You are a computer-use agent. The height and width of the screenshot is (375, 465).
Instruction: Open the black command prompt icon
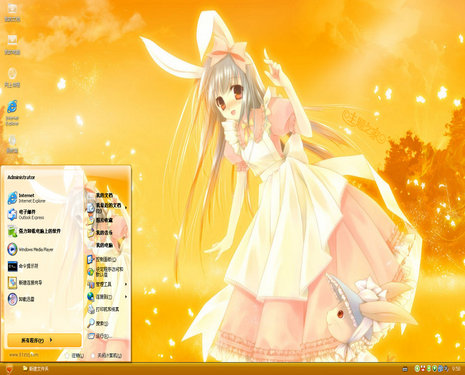pyautogui.click(x=12, y=266)
